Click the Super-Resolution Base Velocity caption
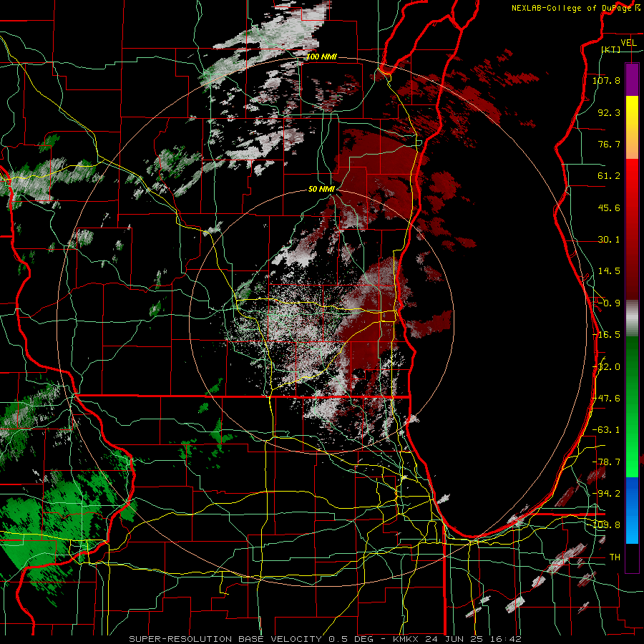The width and height of the screenshot is (644, 644). coord(324,639)
